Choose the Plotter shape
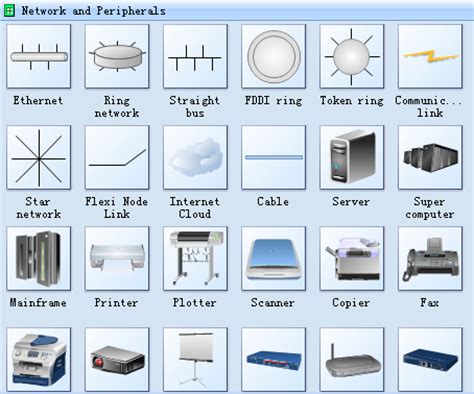Image resolution: width=474 pixels, height=394 pixels. 195,259
